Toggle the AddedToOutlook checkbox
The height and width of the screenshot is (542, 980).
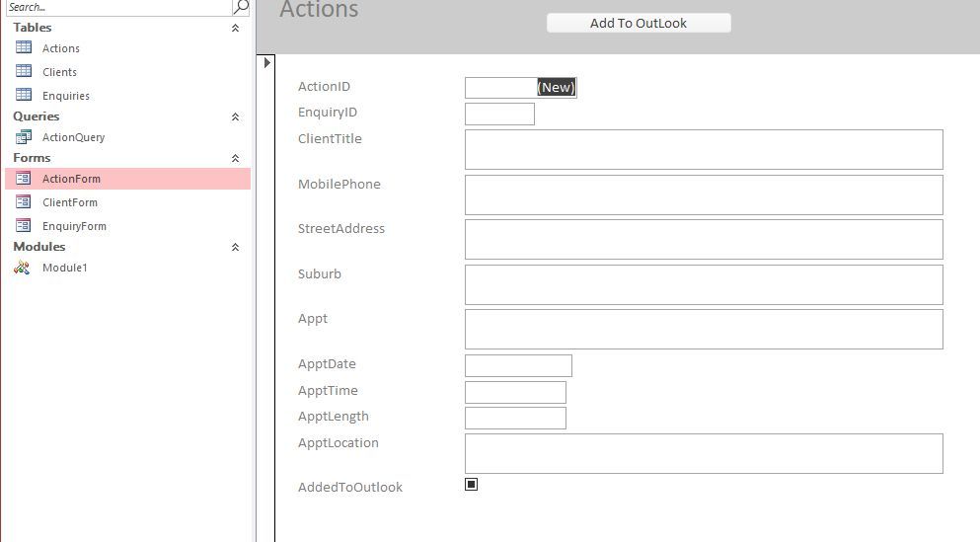[471, 485]
